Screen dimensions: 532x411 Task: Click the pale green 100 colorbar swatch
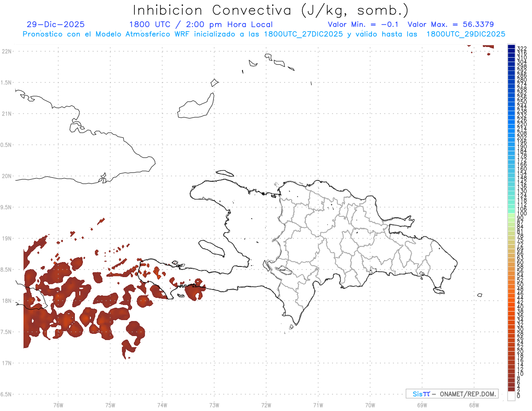click(x=511, y=215)
